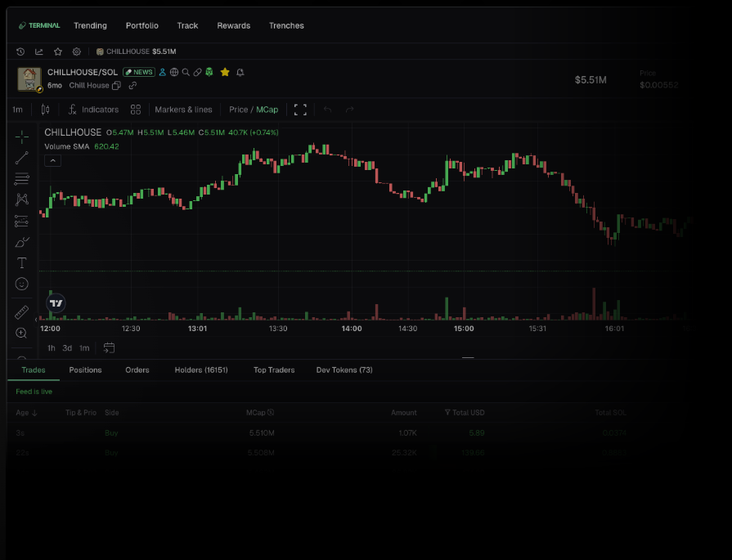Click the Markers & lines button
732x560 pixels.
pos(183,110)
